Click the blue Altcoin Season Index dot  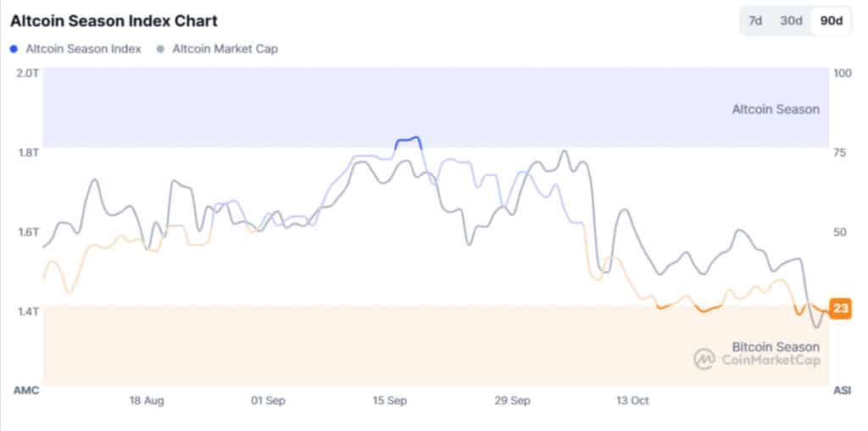tap(14, 48)
